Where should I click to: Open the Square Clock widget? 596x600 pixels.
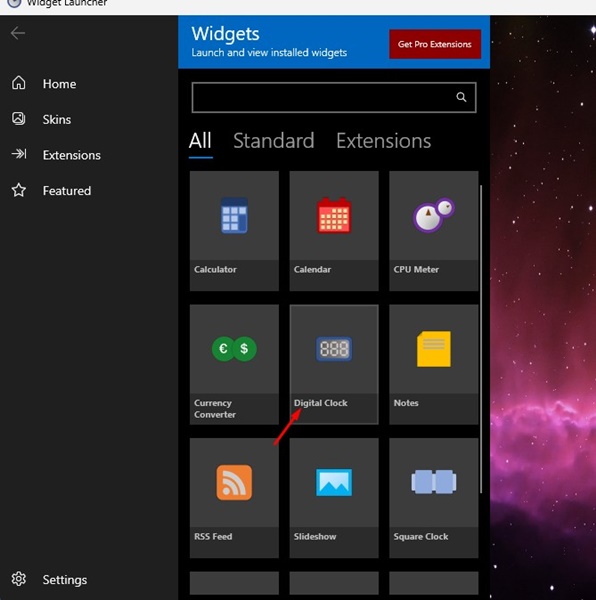coord(434,498)
